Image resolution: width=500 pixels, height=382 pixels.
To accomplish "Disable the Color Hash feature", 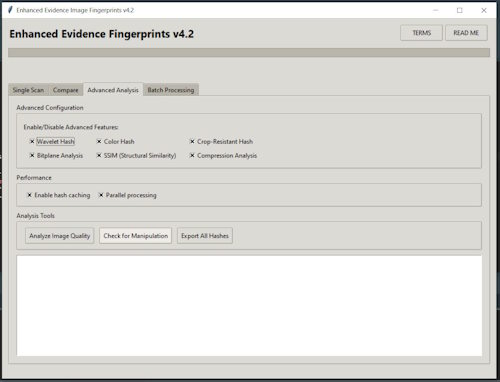I will (115, 141).
